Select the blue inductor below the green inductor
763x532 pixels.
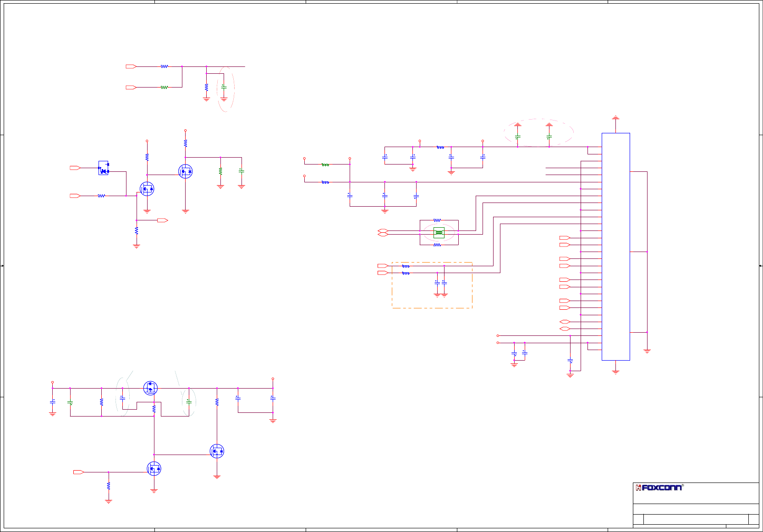325,182
